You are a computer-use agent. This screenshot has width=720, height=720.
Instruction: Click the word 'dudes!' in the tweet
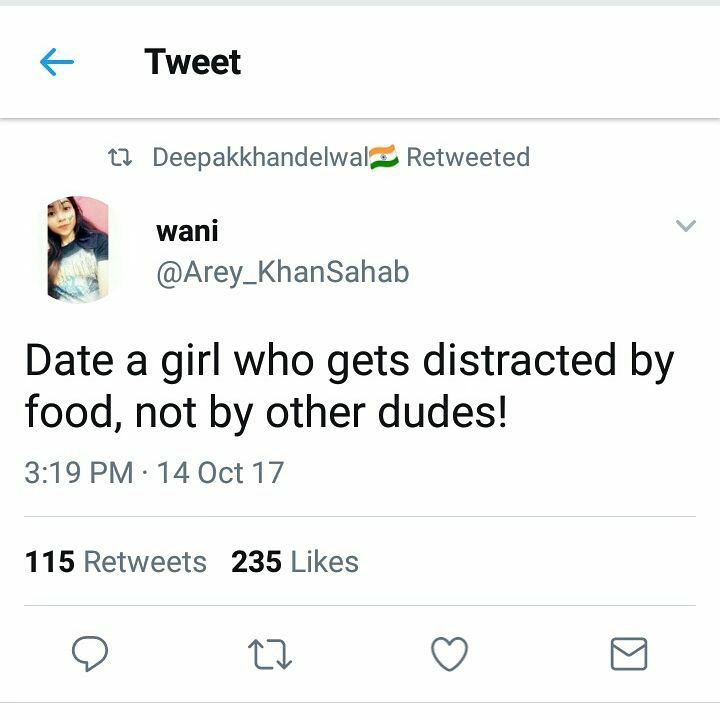pos(443,412)
